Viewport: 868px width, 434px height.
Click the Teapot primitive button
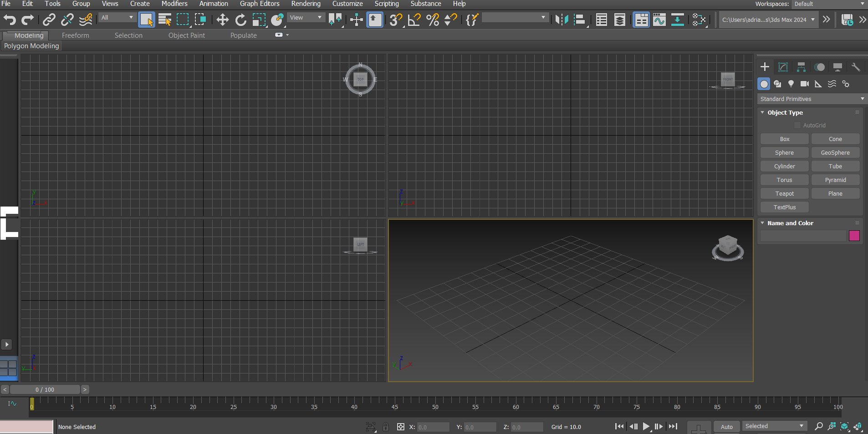(784, 194)
